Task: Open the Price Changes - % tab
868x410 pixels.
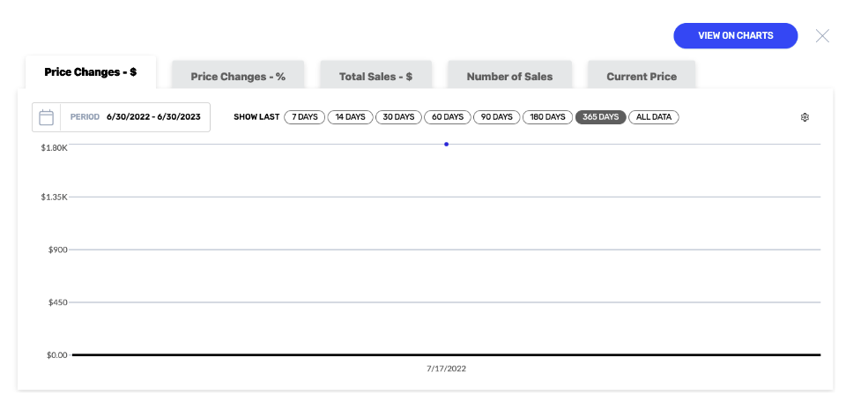Action: coord(238,77)
